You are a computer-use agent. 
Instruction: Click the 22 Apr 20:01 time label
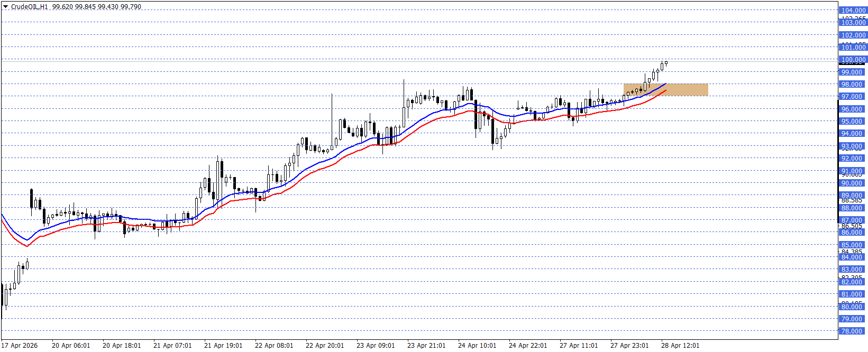click(324, 346)
